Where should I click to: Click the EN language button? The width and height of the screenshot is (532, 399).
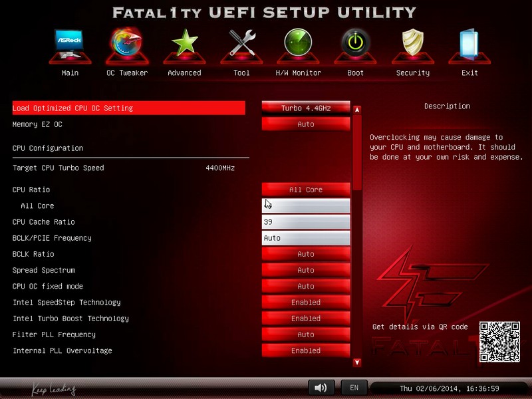pyautogui.click(x=354, y=388)
